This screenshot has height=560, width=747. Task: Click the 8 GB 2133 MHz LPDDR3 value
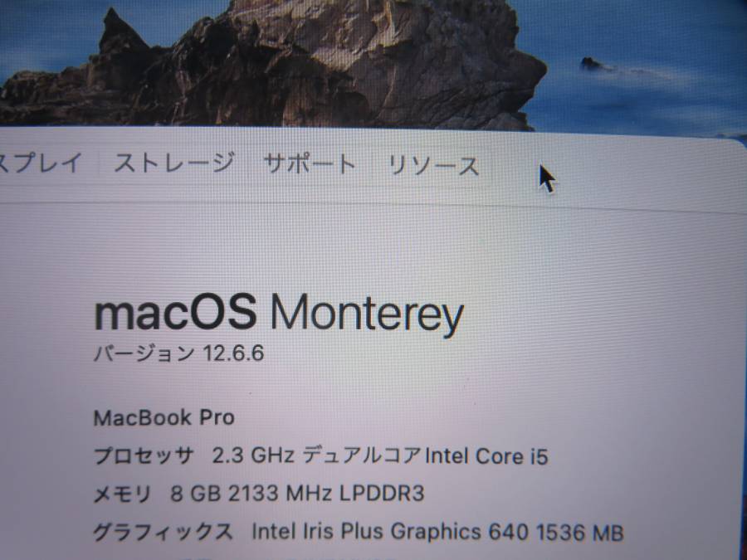click(297, 494)
